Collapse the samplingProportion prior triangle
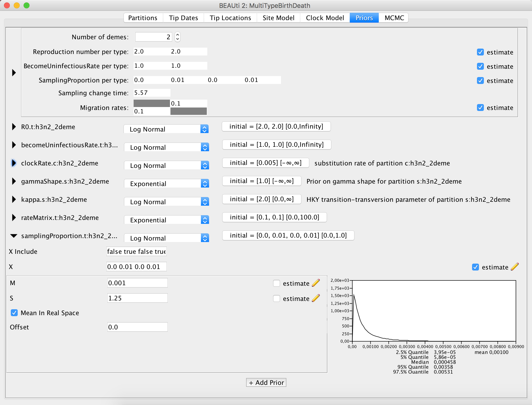Viewport: 532px width, 405px height. [x=14, y=236]
